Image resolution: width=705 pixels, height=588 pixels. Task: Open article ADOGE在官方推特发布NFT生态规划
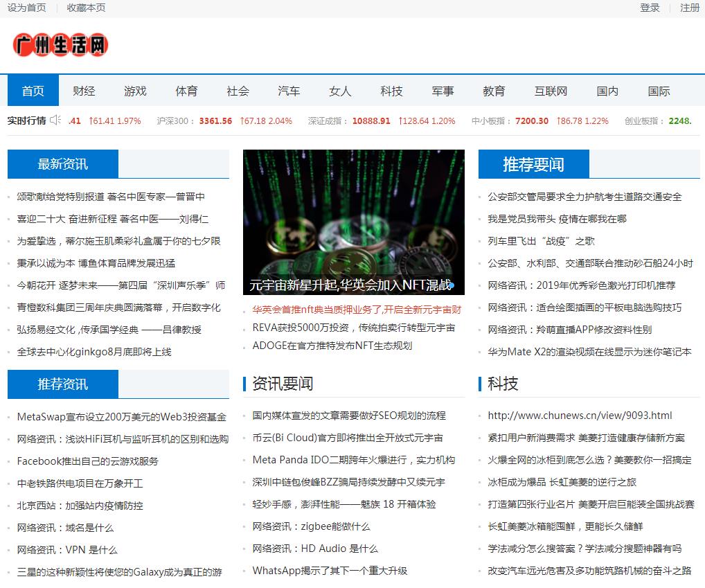tap(332, 345)
